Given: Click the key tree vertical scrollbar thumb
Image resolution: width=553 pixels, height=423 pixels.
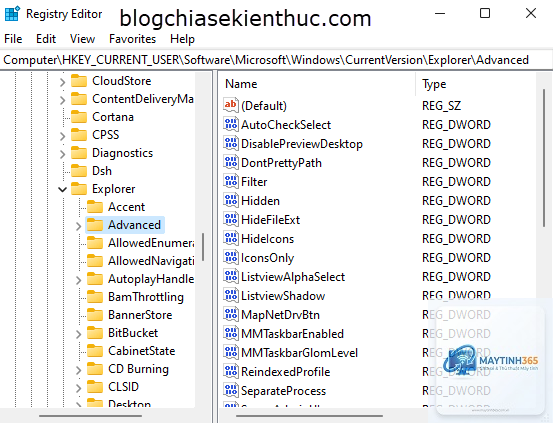Looking at the screenshot, I should pos(203,247).
